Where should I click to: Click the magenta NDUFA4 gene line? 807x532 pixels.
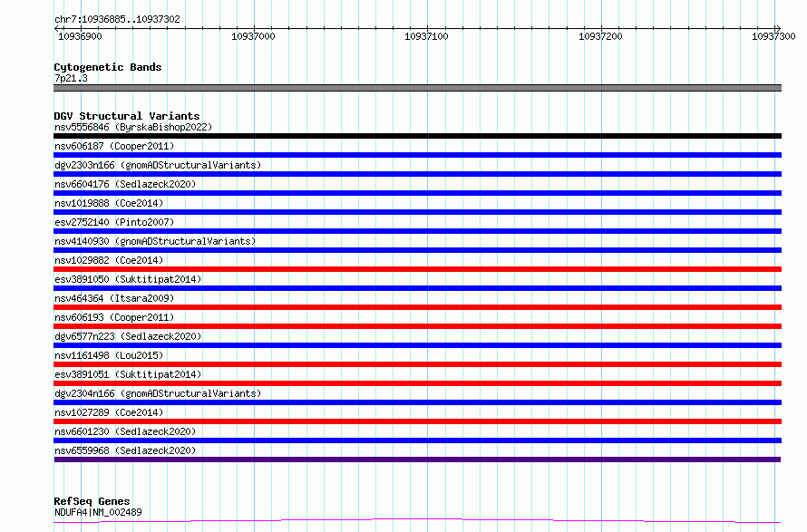[417, 521]
